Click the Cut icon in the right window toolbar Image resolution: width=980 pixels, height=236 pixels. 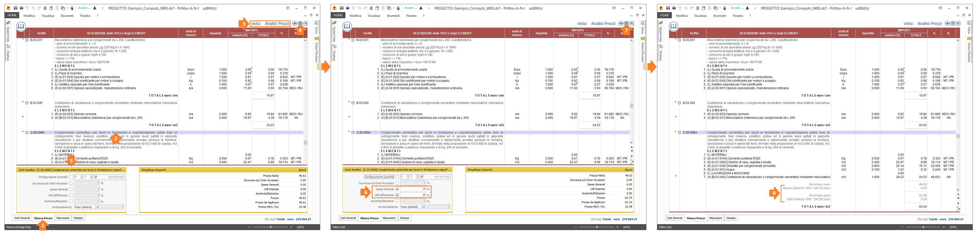click(x=698, y=8)
